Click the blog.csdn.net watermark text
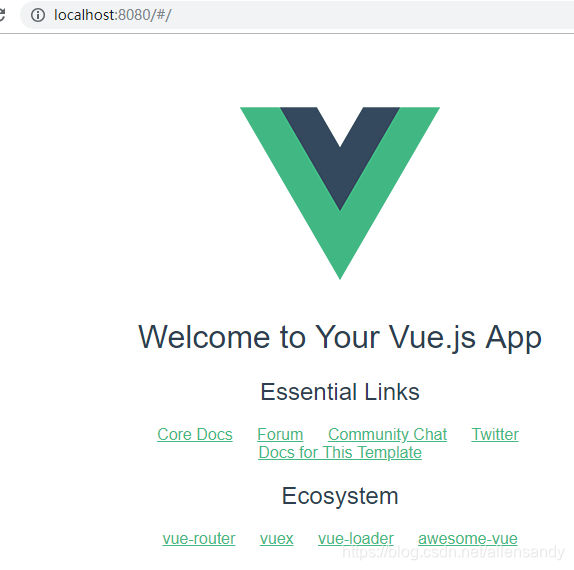 453,552
